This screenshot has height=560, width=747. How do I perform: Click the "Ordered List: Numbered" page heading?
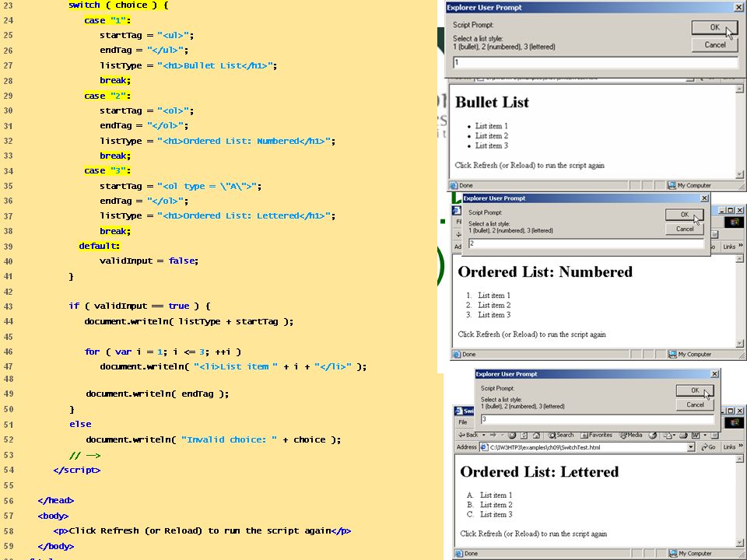tap(545, 272)
